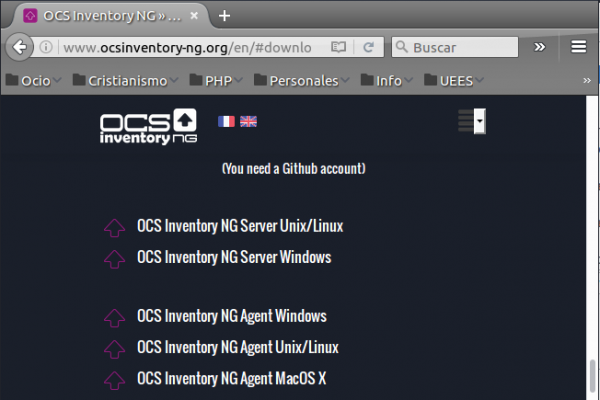Click arrow icon beside Agent Unix/Linux
The width and height of the screenshot is (600, 400).
pyautogui.click(x=114, y=349)
